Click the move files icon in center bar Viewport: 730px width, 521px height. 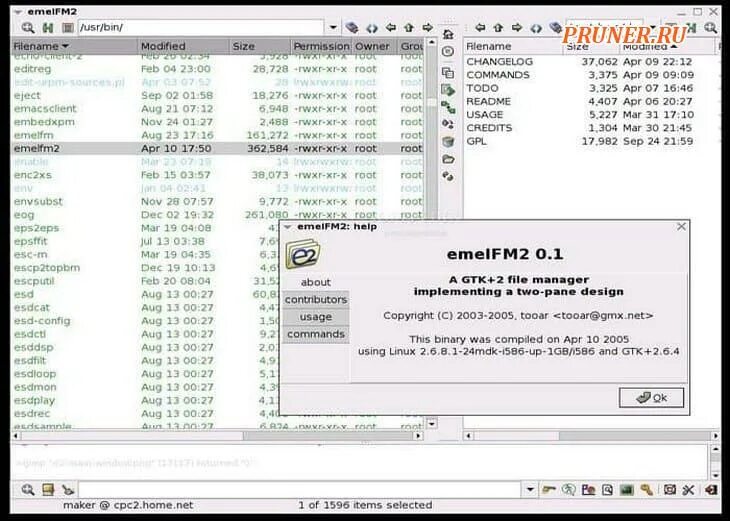448,90
